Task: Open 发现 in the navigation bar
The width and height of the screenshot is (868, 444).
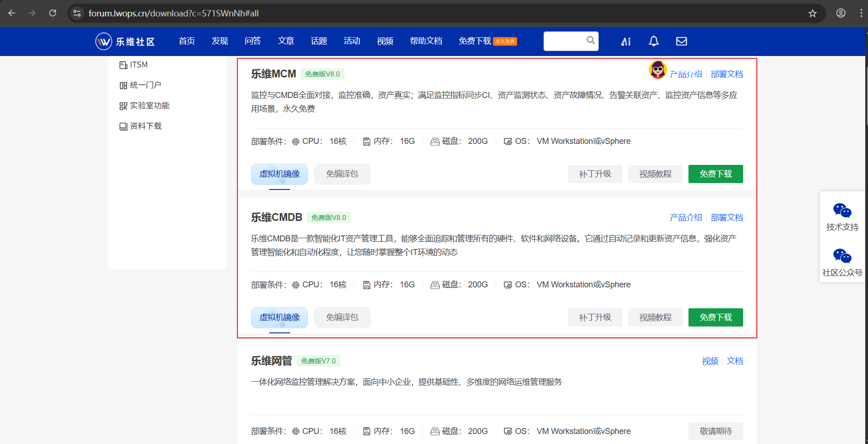Action: (x=220, y=41)
